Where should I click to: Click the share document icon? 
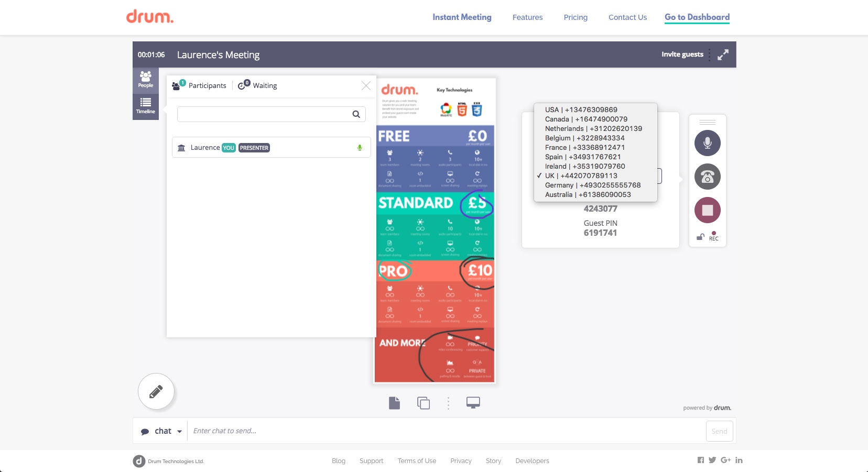395,402
